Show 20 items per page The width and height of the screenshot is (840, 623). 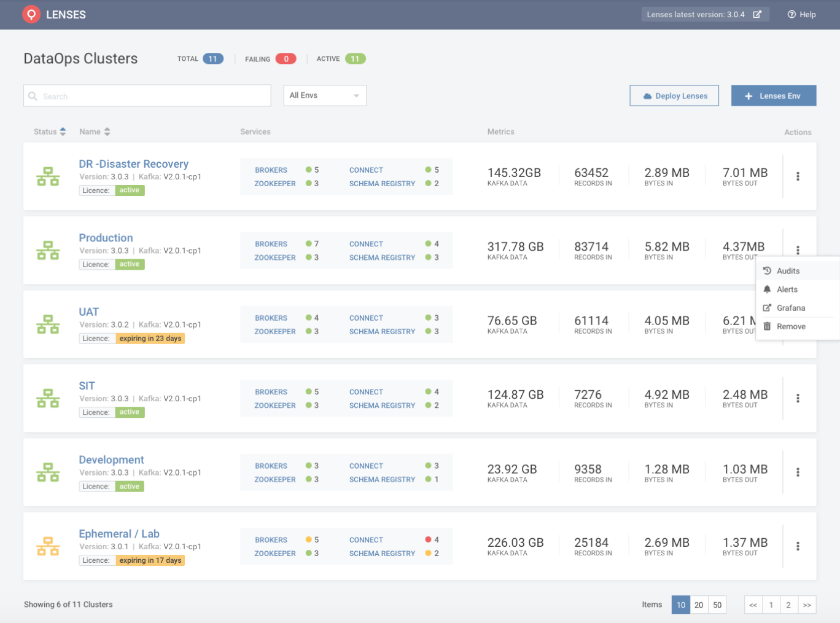[x=699, y=605]
